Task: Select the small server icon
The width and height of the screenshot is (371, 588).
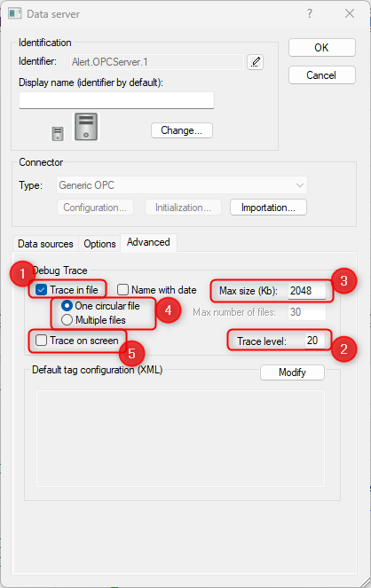Action: tap(58, 134)
